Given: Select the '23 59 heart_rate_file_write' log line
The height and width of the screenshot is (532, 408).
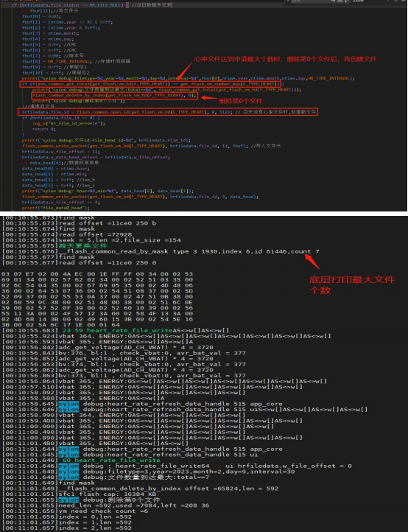Looking at the screenshot, I should pos(116,330).
